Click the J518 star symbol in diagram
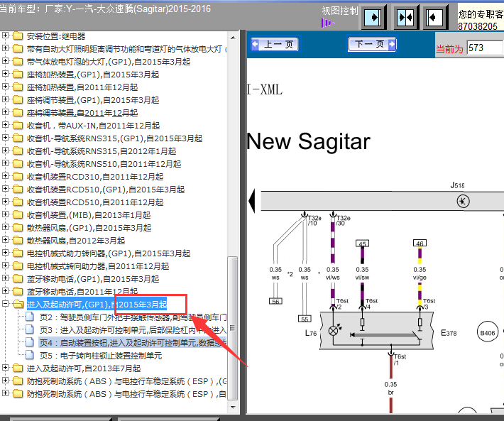This screenshot has width=504, height=421. tap(463, 201)
